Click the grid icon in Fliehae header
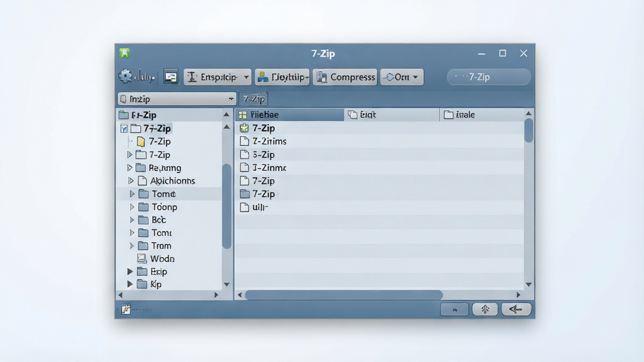 coord(243,115)
